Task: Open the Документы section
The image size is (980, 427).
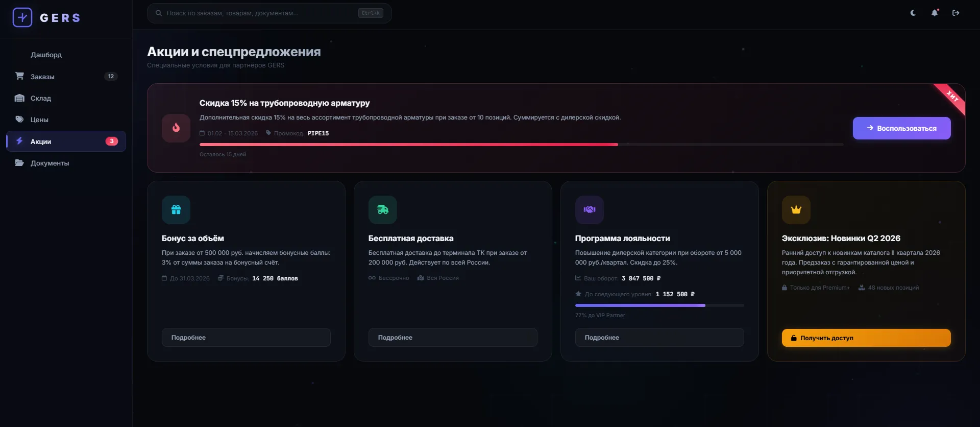Action: [x=50, y=163]
